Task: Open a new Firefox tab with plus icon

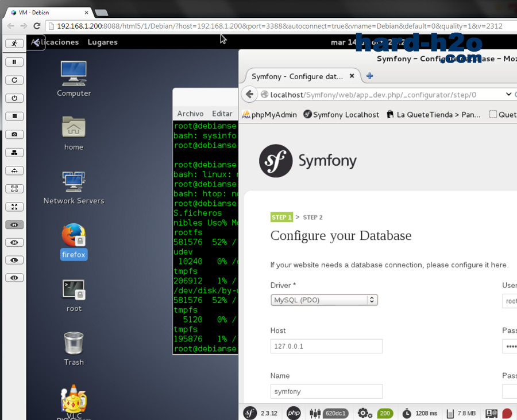Action: tap(369, 76)
